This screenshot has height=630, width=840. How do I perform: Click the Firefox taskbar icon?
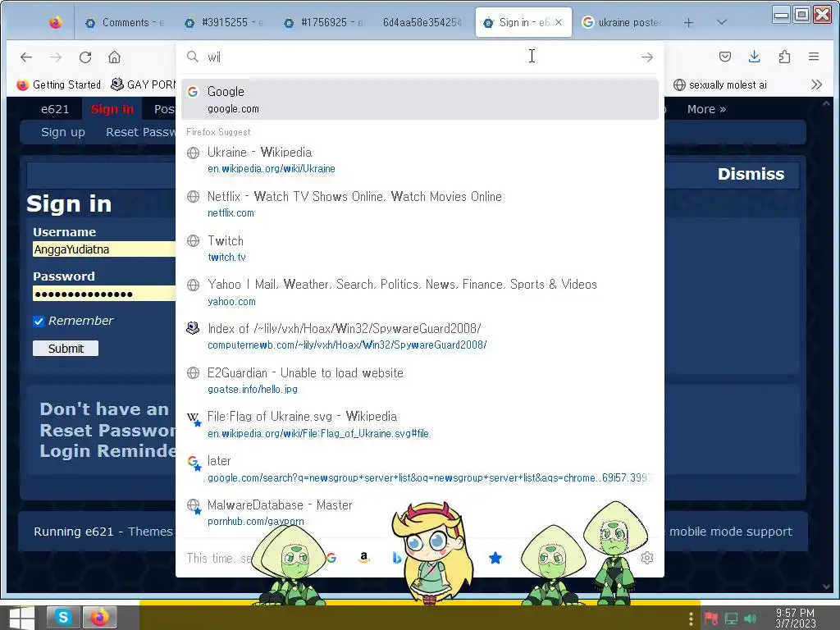tap(99, 618)
